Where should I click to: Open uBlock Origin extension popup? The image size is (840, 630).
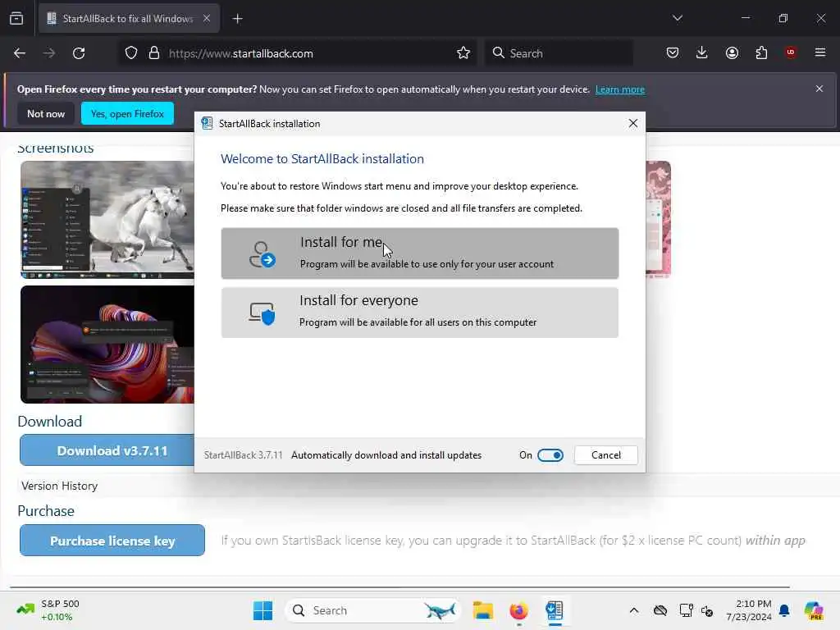pos(790,52)
